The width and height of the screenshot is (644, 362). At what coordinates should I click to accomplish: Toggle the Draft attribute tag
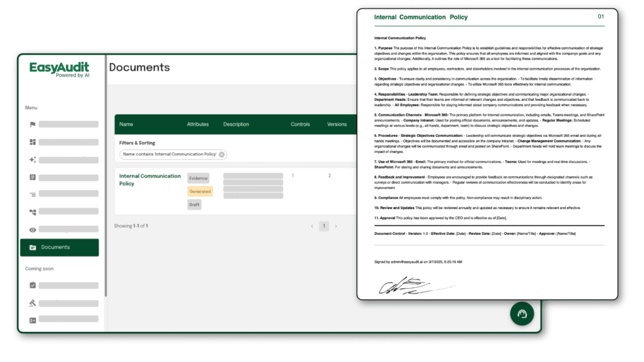(194, 204)
